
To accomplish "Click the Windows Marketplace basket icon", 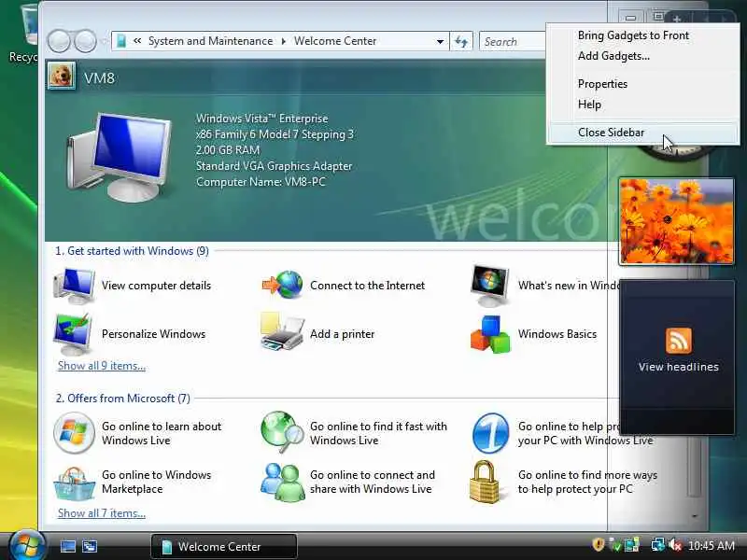I will pyautogui.click(x=74, y=483).
